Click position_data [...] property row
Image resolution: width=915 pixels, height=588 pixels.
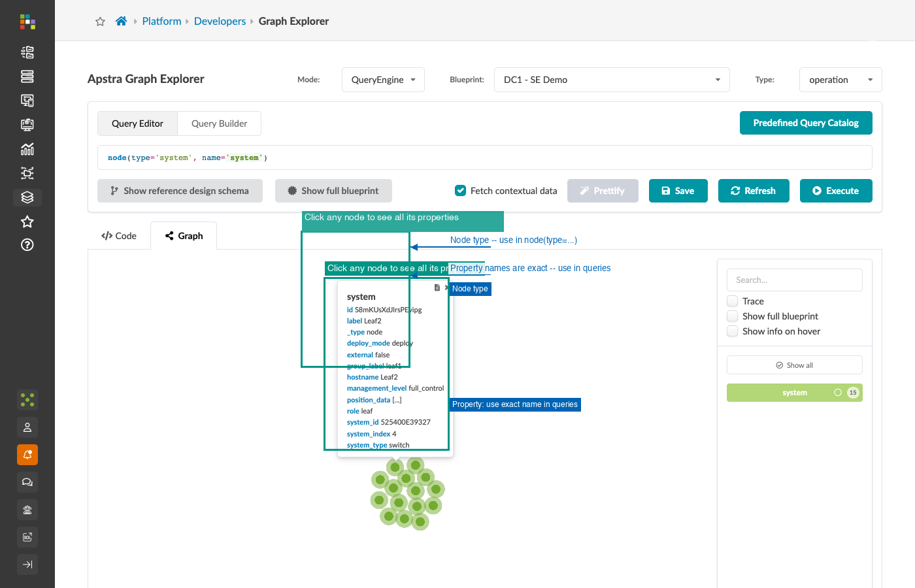(374, 400)
